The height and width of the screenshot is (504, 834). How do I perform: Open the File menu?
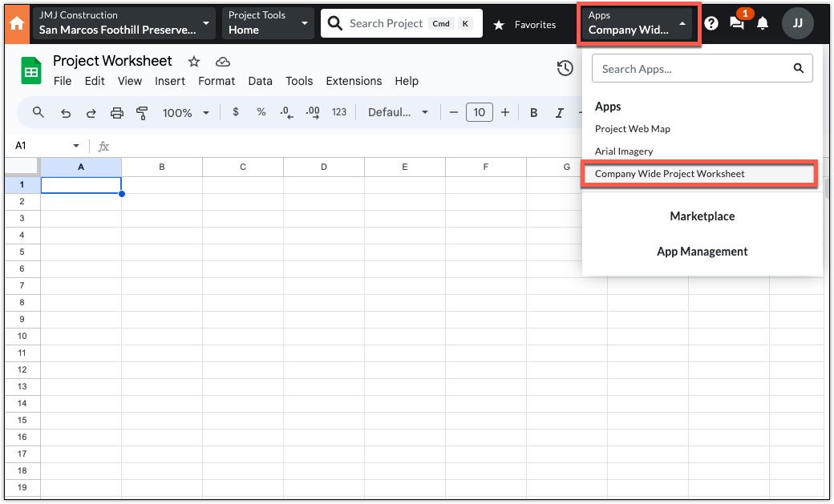pos(63,81)
